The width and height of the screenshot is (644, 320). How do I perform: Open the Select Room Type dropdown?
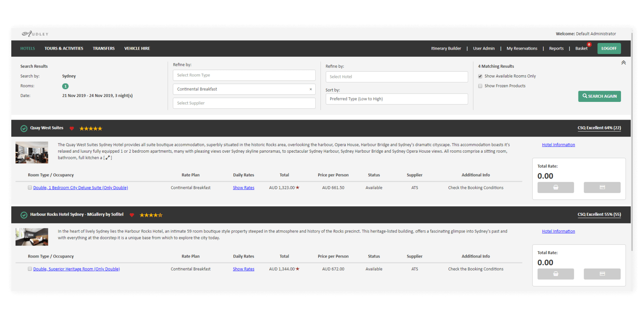(244, 75)
